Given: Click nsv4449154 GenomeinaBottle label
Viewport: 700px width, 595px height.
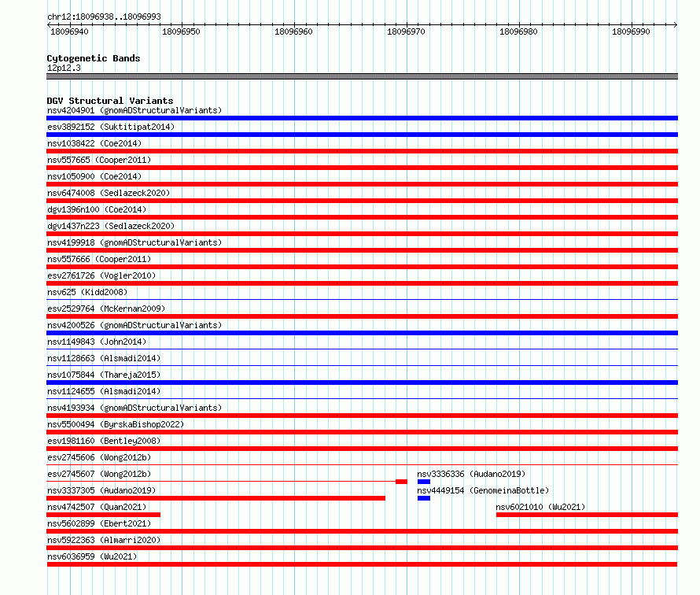Looking at the screenshot, I should point(483,490).
